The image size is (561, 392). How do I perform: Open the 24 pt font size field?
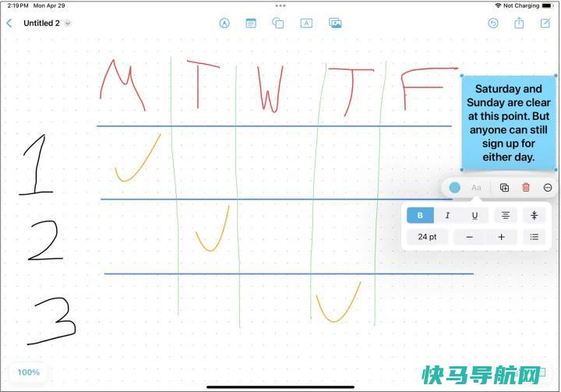tap(427, 237)
